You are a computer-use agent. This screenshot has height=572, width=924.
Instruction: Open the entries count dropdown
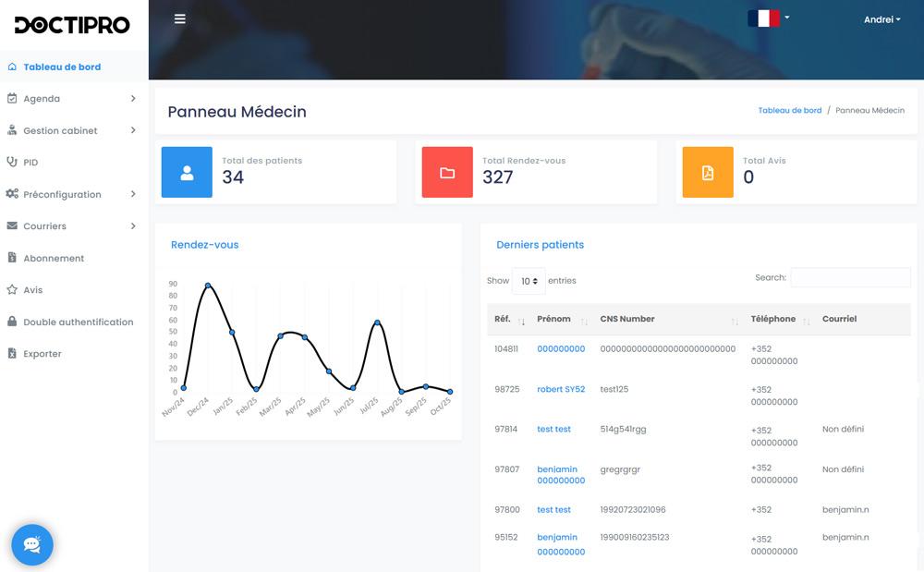[x=529, y=281]
